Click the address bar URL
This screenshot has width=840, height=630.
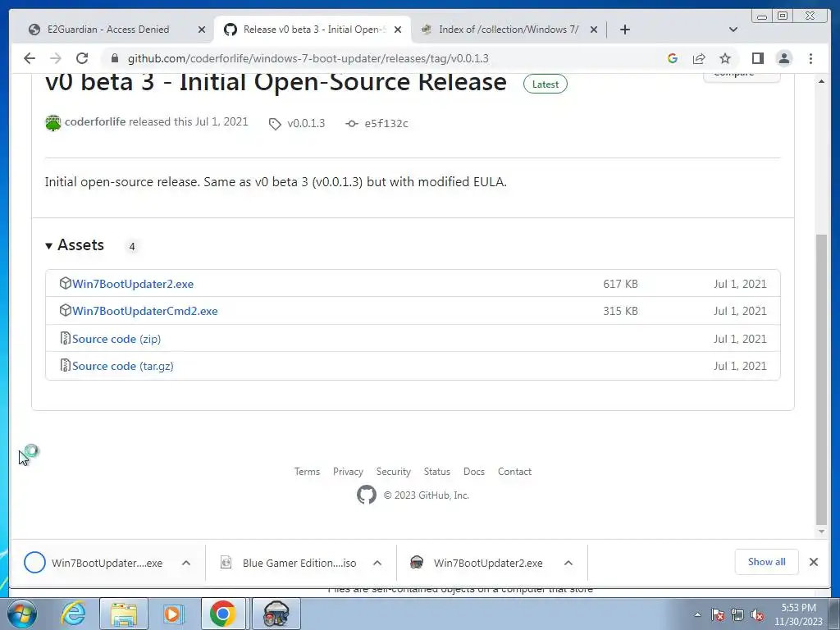[308, 58]
